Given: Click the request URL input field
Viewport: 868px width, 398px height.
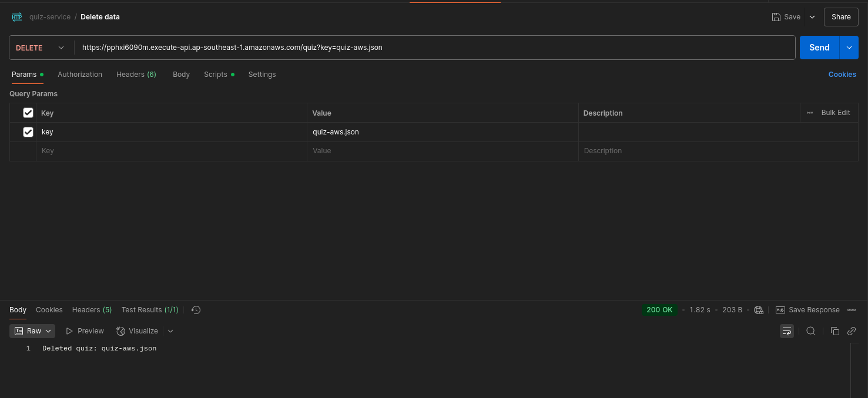Looking at the screenshot, I should click(x=435, y=48).
